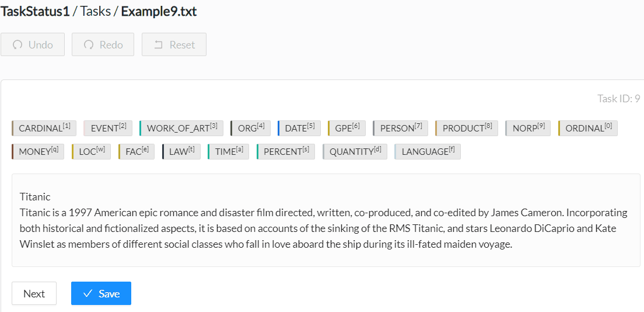This screenshot has height=312, width=644.
Task: Click 'Leonardo' in the passage
Action: pos(510,228)
